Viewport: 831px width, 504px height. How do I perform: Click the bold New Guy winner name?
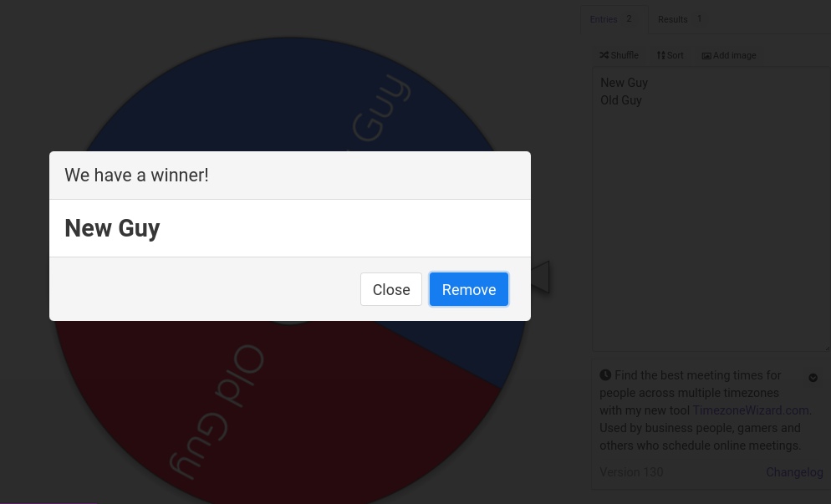pos(112,228)
